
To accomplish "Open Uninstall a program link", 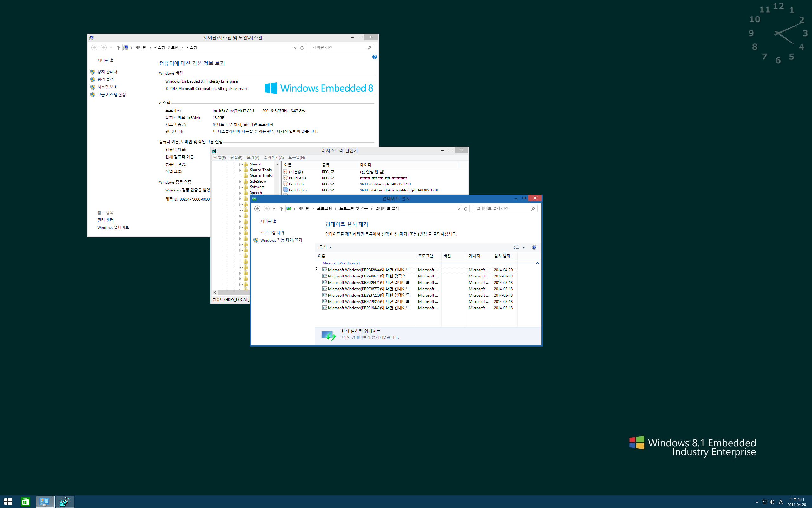I will (272, 232).
